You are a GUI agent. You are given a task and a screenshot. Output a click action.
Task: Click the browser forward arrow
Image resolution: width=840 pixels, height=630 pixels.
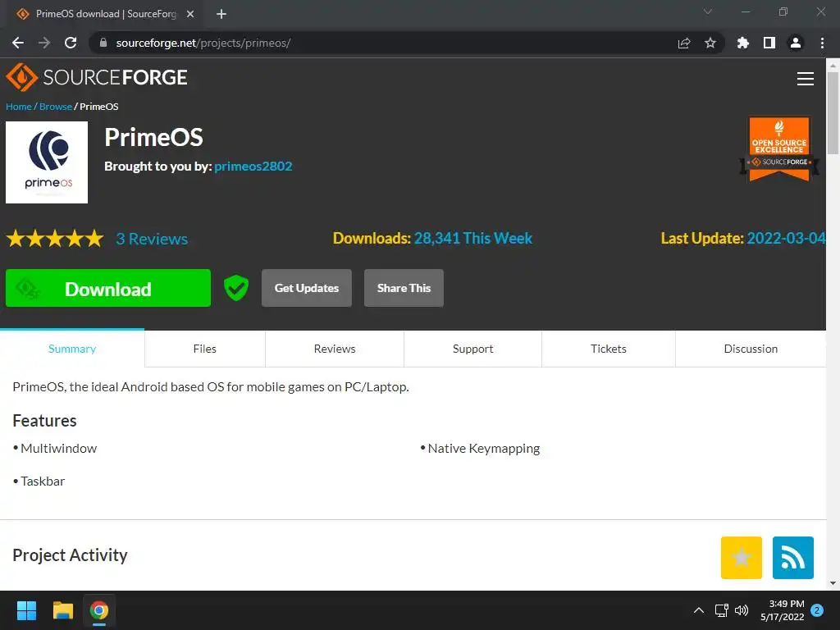pyautogui.click(x=44, y=43)
